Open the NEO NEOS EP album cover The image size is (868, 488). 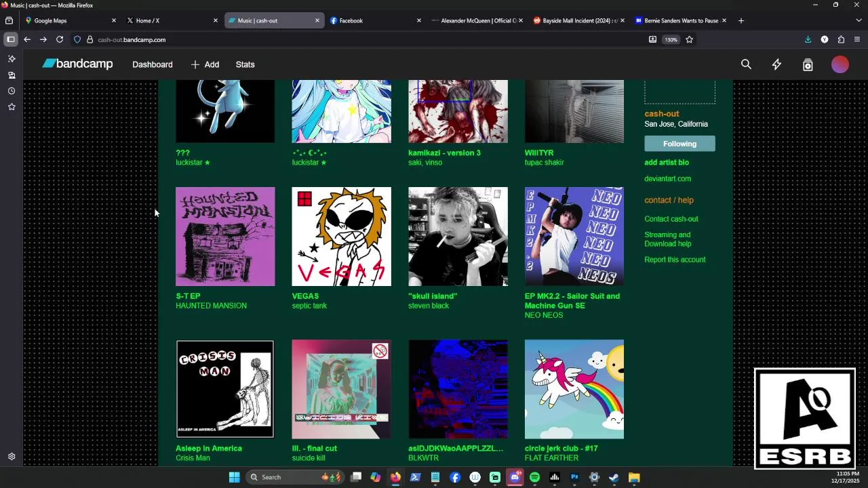(574, 237)
